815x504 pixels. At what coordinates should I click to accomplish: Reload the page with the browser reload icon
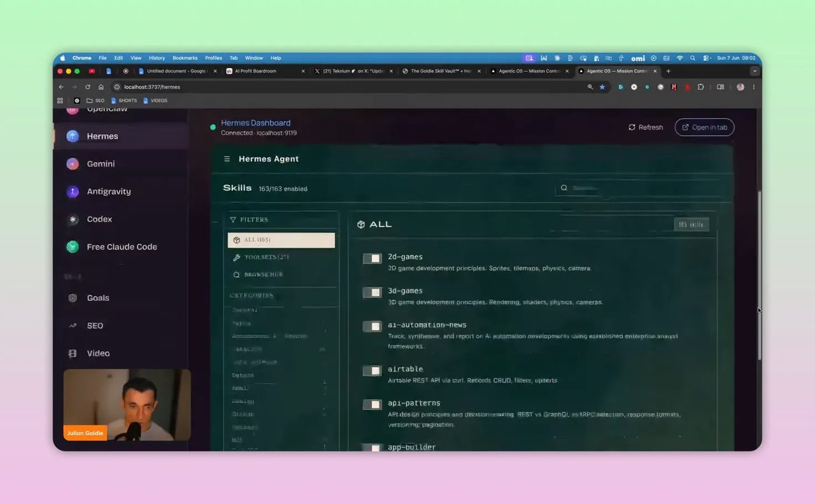(x=88, y=87)
